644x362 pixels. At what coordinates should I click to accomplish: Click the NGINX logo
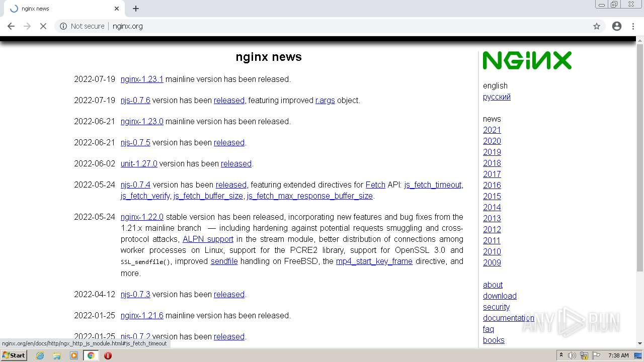click(x=527, y=60)
